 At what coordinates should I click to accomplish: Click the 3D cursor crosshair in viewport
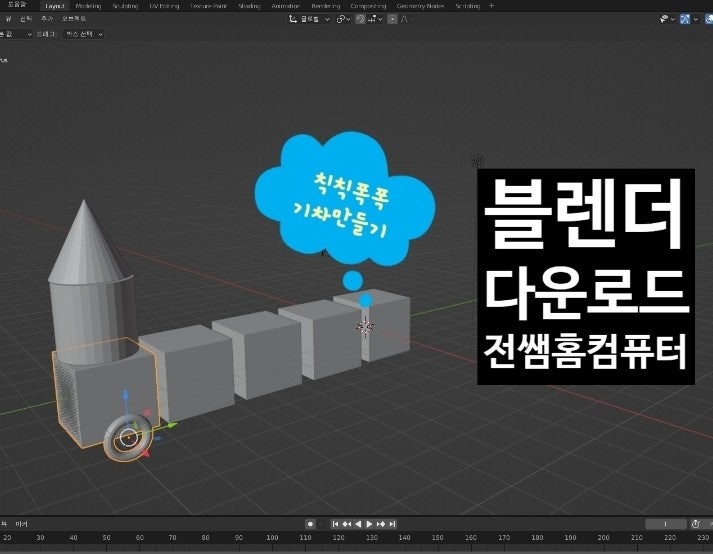[365, 326]
